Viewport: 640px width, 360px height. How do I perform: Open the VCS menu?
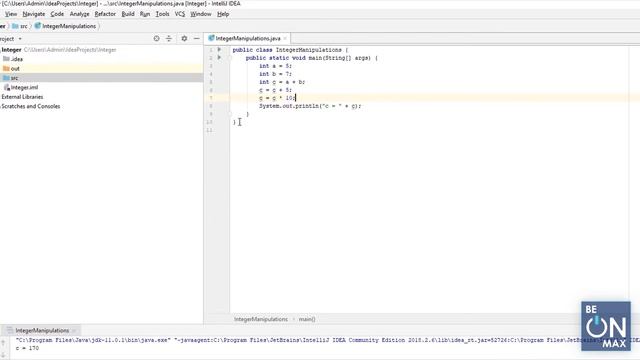click(180, 14)
